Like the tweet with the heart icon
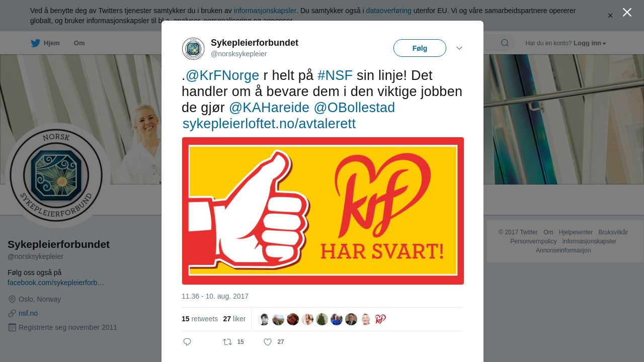The image size is (644, 362). pos(268,342)
